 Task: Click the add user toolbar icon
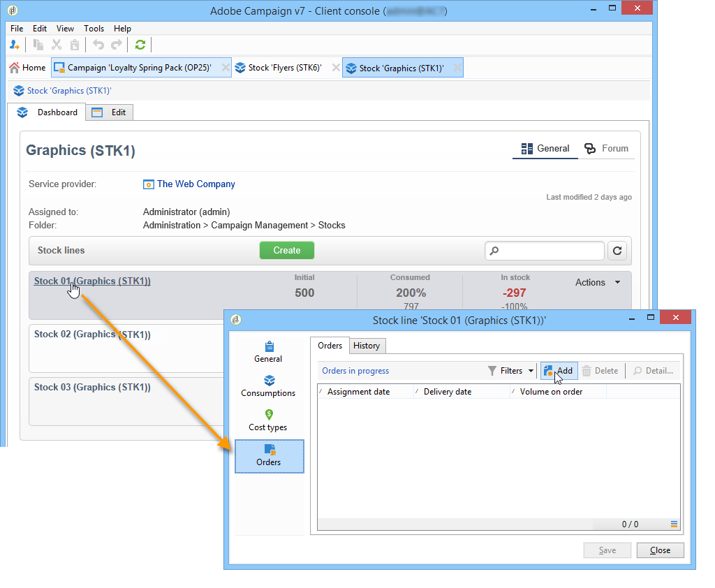[x=14, y=45]
